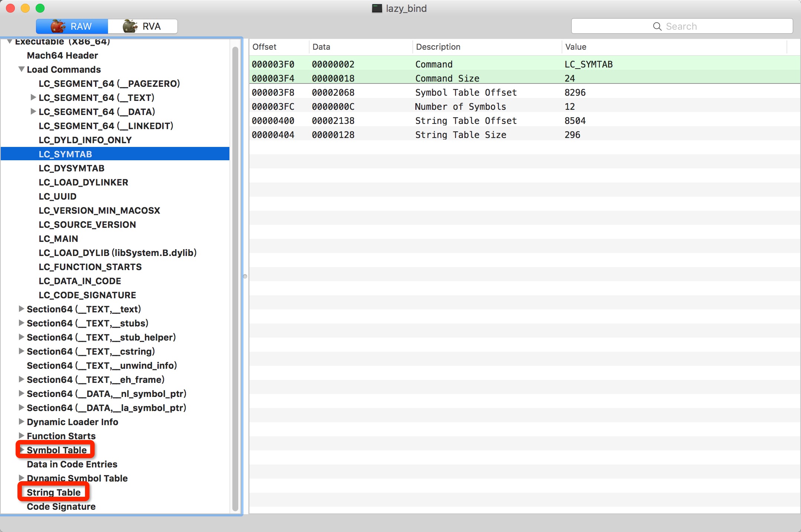Open the Mach64 Header entry
Viewport: 801px width, 532px height.
click(x=62, y=55)
